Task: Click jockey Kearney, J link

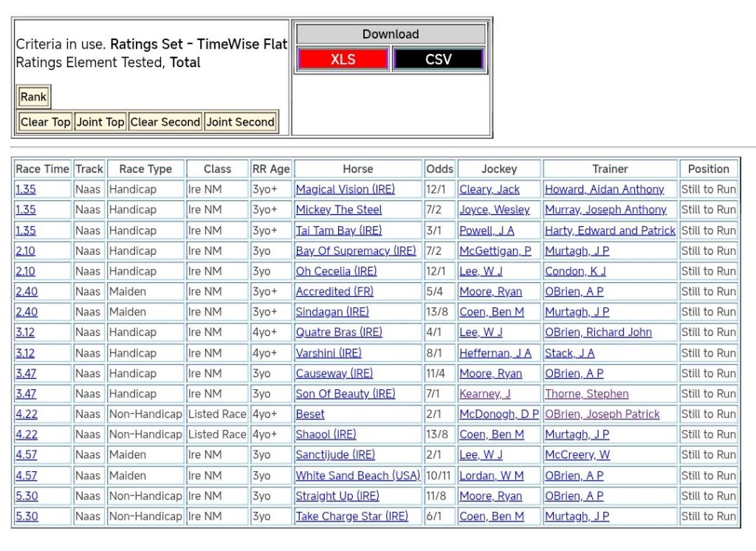Action: (x=484, y=394)
